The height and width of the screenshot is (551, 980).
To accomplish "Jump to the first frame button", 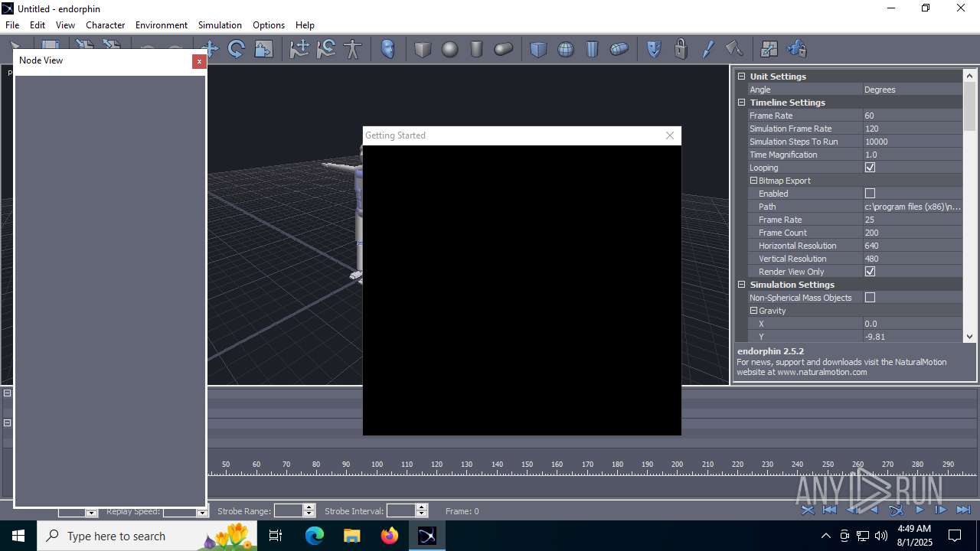I will coord(829,510).
